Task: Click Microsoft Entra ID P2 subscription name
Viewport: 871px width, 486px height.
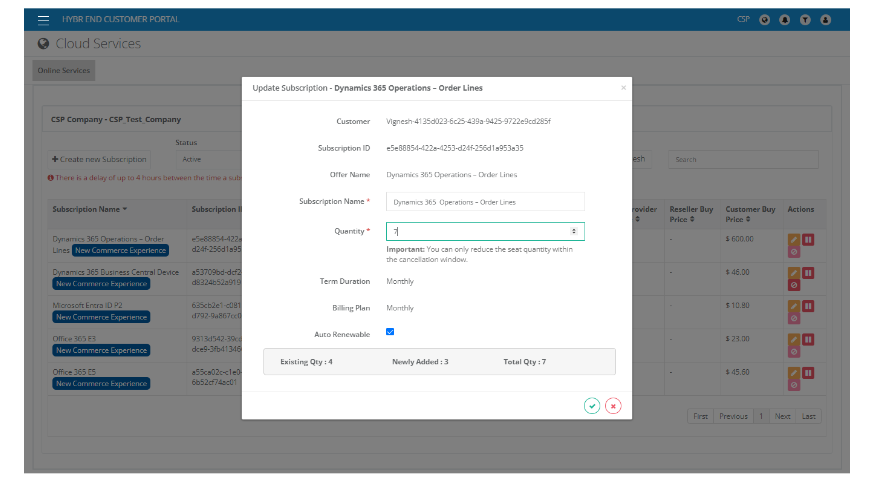Action: 87,305
